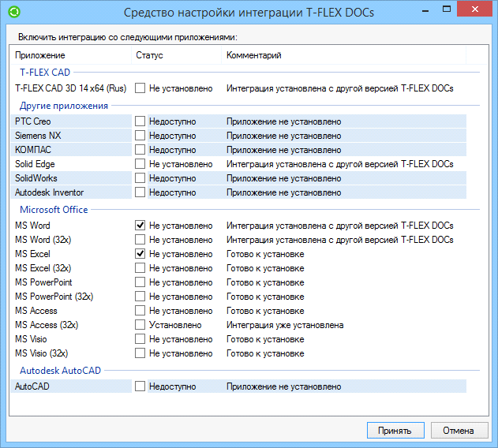The height and width of the screenshot is (448, 498).
Task: Check the AutoCAD integration checkbox
Action: [140, 386]
